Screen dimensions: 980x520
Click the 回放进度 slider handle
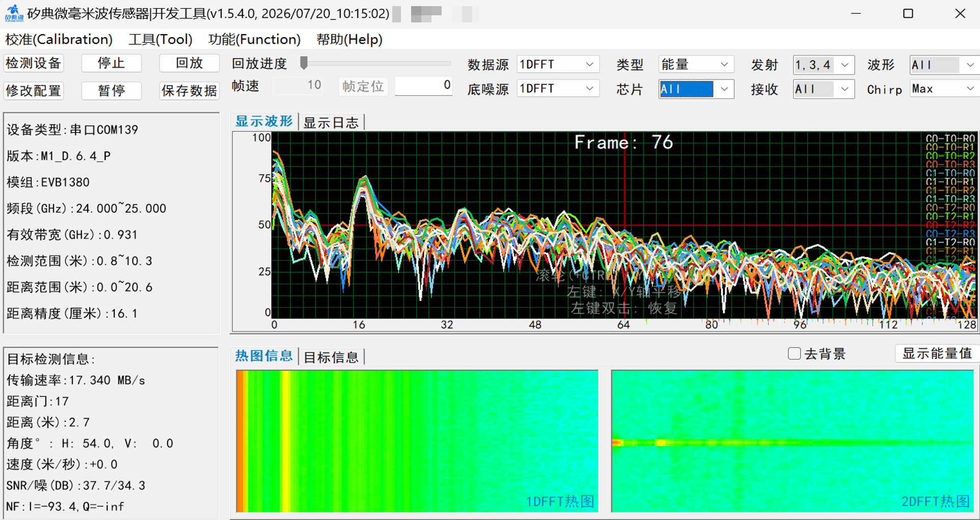(304, 63)
